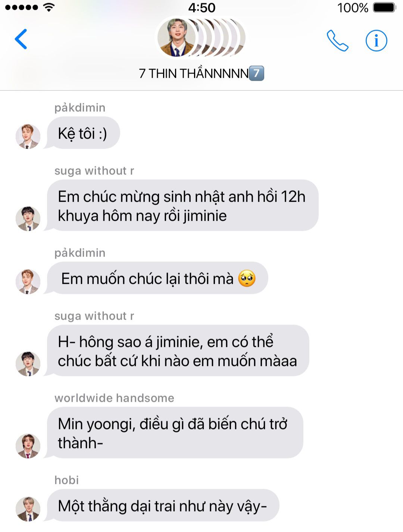This screenshot has height=532, width=403.
Task: Select the 'Em muốn chúc lại thôi mà' bubble
Action: click(x=157, y=278)
